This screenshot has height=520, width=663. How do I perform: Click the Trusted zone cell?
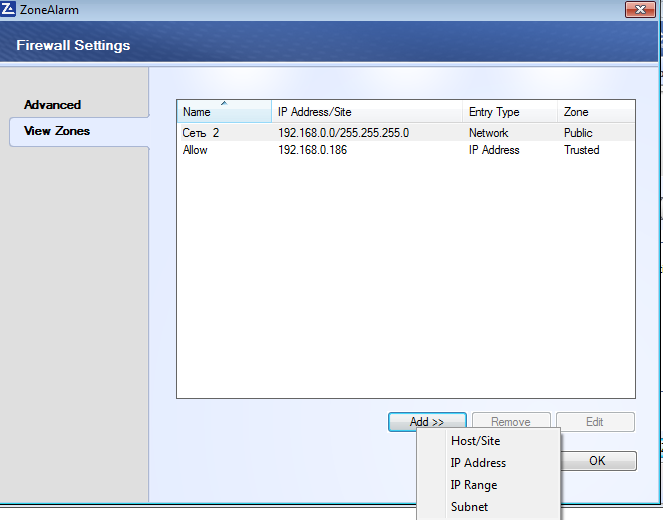pos(581,150)
